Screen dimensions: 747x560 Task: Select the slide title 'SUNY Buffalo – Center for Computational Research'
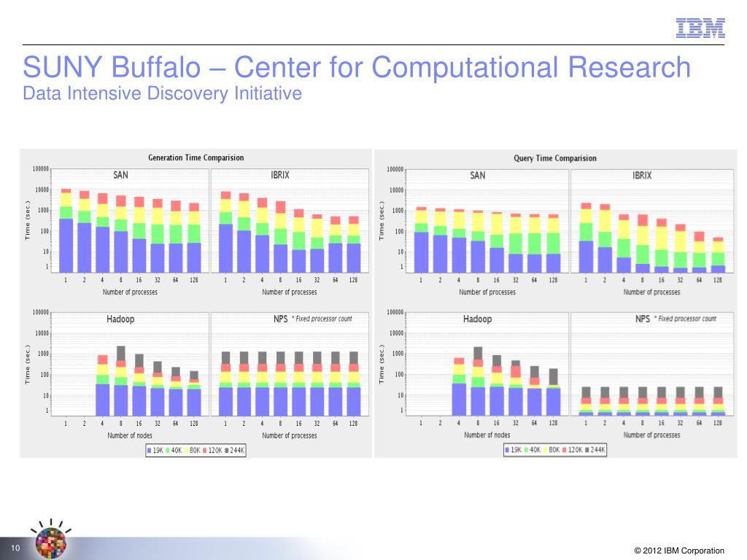pyautogui.click(x=357, y=66)
